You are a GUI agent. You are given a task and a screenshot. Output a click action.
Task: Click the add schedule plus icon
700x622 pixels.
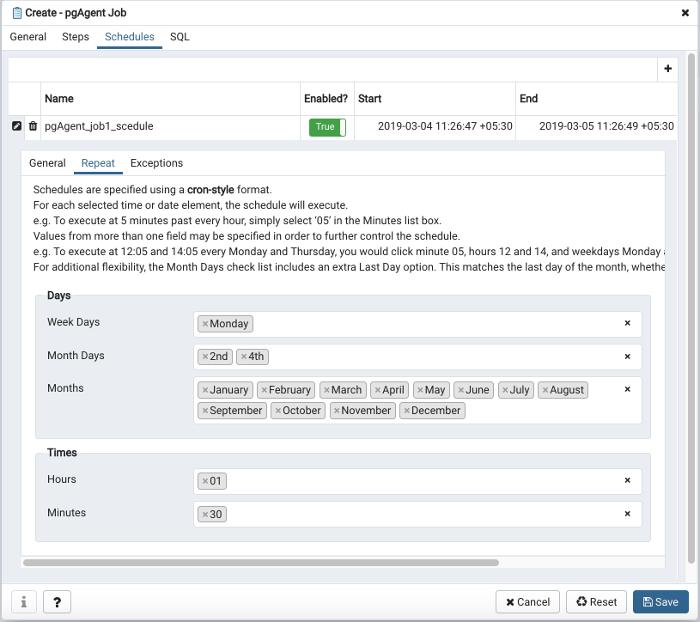[668, 69]
